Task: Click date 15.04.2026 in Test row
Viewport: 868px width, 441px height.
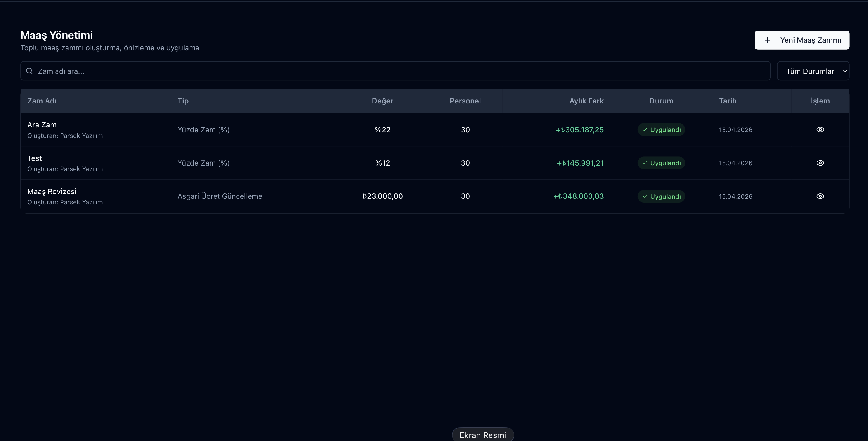Action: point(735,163)
